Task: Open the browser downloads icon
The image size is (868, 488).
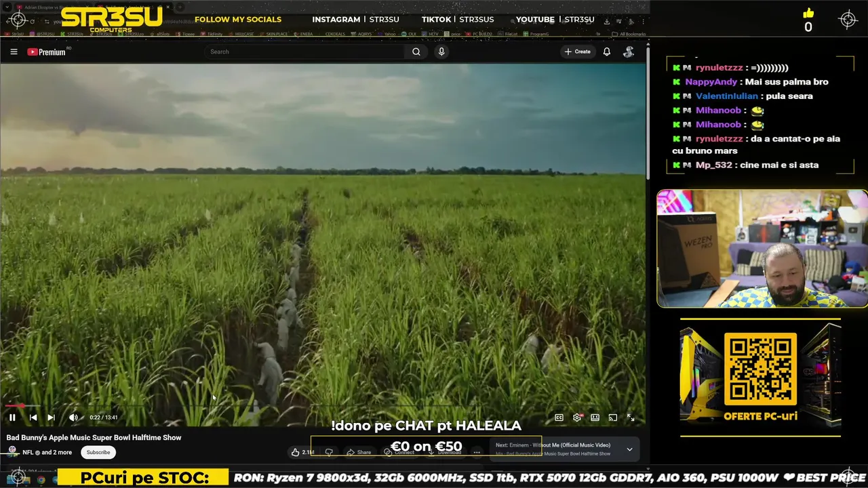Action: click(x=607, y=21)
